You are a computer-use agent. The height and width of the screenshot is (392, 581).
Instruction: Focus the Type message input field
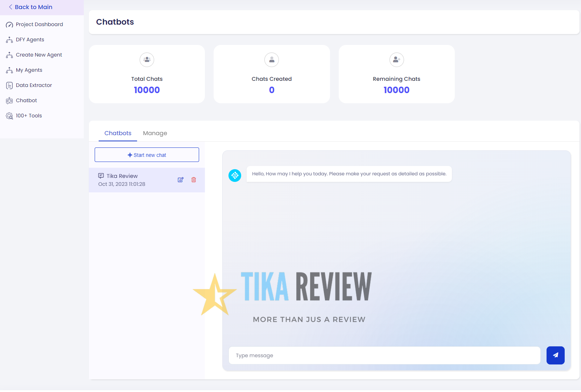point(384,355)
